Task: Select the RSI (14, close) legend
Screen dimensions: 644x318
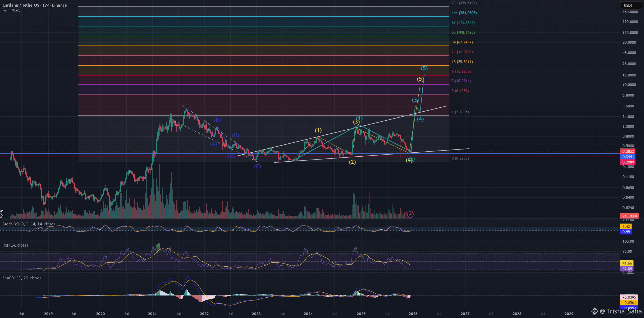Action: (15, 245)
